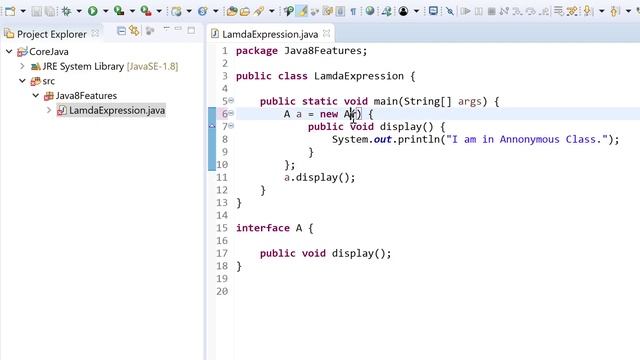
Task: Fold the main method at line 5
Action: (x=231, y=100)
